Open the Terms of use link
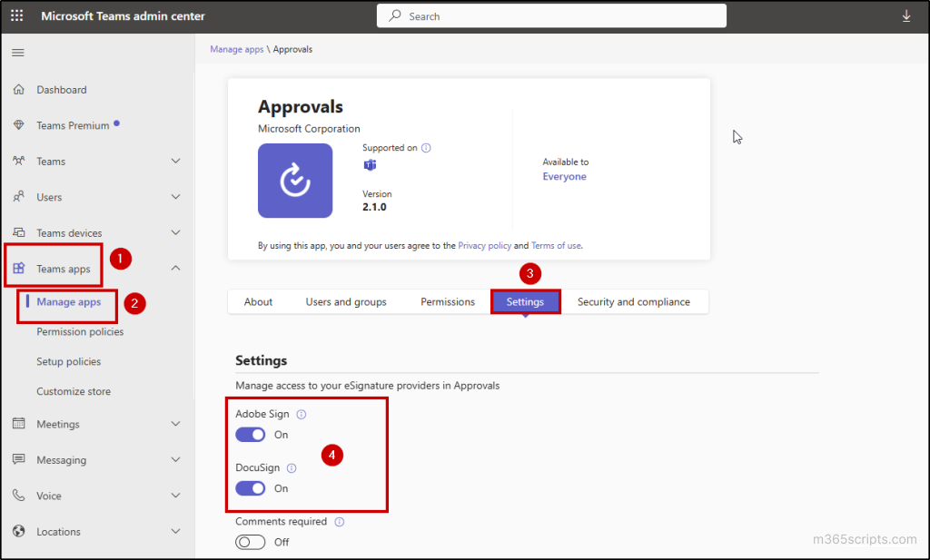Viewport: 930px width, 560px height. click(557, 245)
